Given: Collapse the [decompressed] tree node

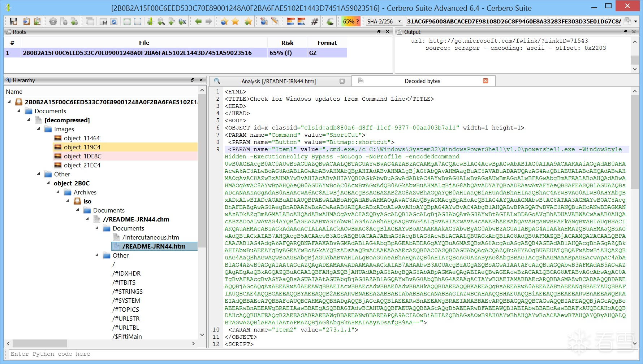Looking at the screenshot, I should click(x=29, y=120).
